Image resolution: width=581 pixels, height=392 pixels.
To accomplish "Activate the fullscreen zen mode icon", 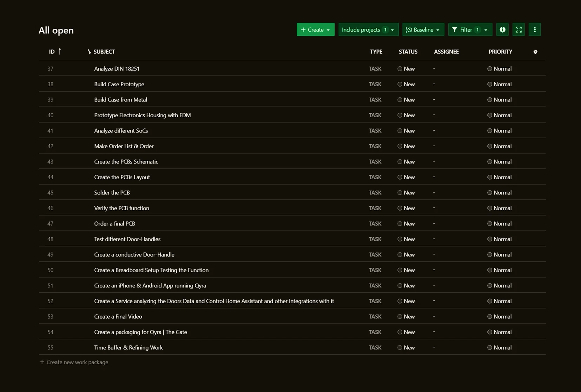I will 519,30.
